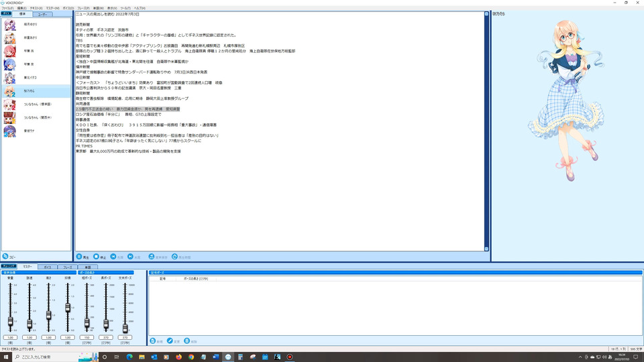This screenshot has height=362, width=644.
Task: Click the 話速 value input field
Action: pos(30,337)
